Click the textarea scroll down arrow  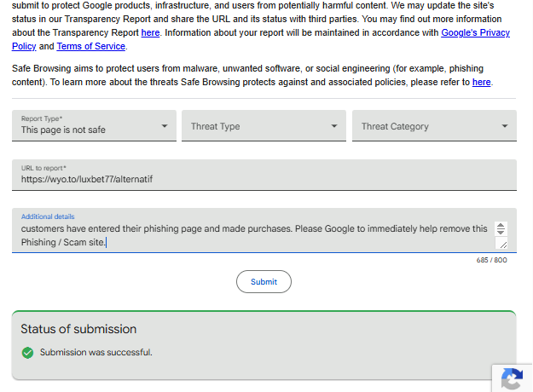coord(501,232)
